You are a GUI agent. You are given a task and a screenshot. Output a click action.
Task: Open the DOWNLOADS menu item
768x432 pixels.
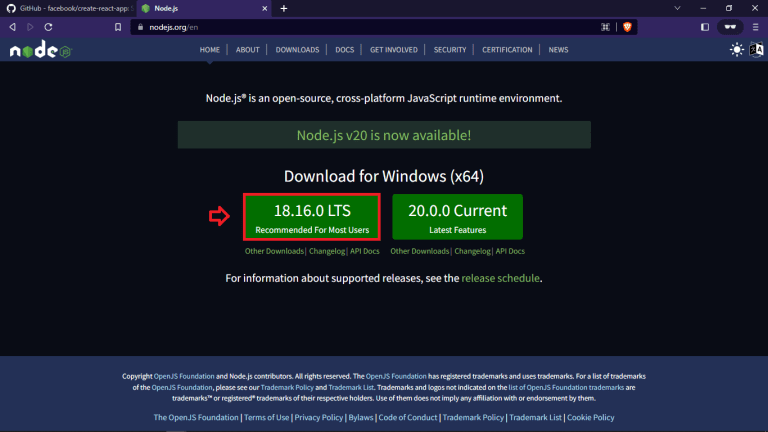[x=297, y=50]
